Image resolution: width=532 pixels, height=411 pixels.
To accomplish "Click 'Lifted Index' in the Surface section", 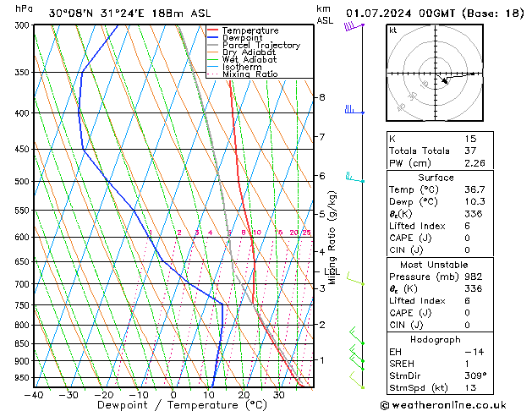I will 417,226.
